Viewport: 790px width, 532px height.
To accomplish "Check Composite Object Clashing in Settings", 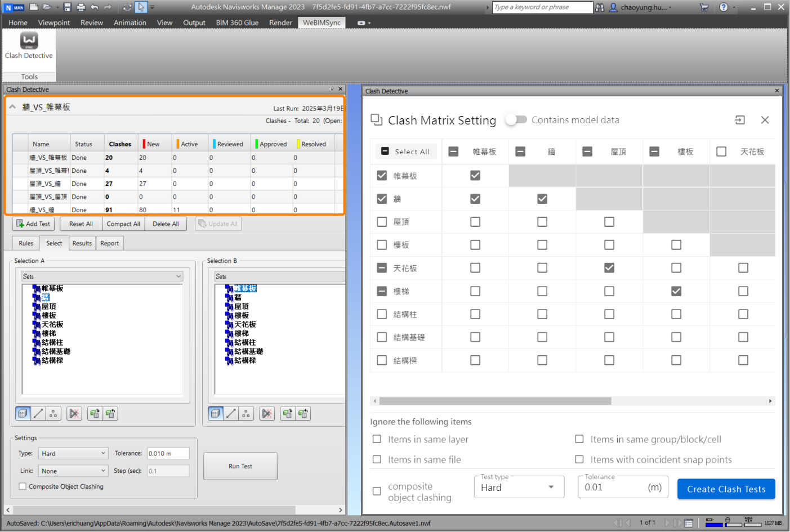I will click(23, 486).
